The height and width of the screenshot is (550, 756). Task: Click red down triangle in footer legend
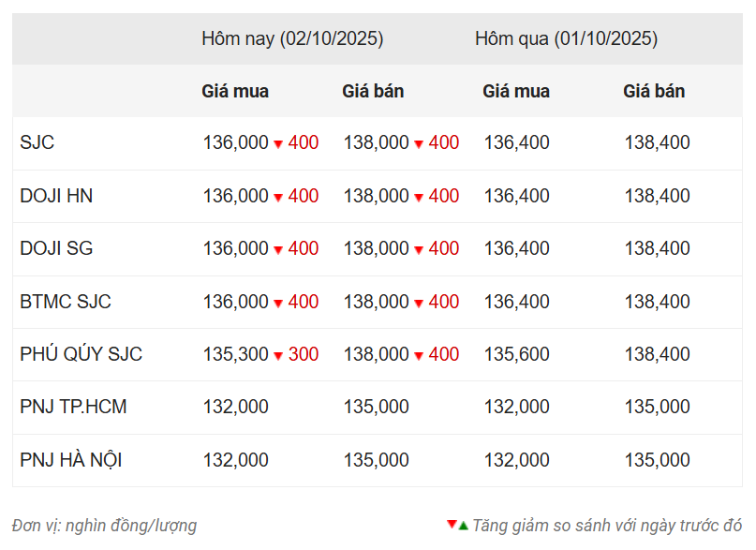tap(452, 524)
